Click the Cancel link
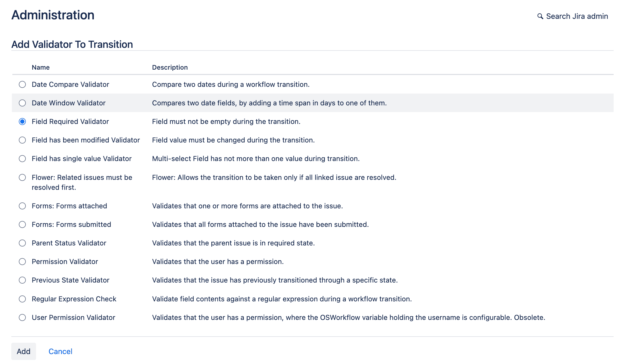This screenshot has width=619, height=364. [61, 351]
